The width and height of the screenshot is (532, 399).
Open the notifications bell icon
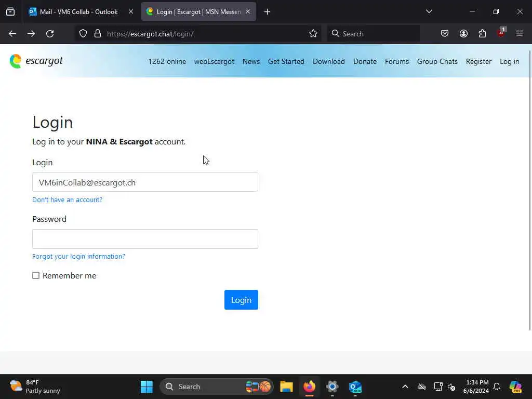[497, 387]
